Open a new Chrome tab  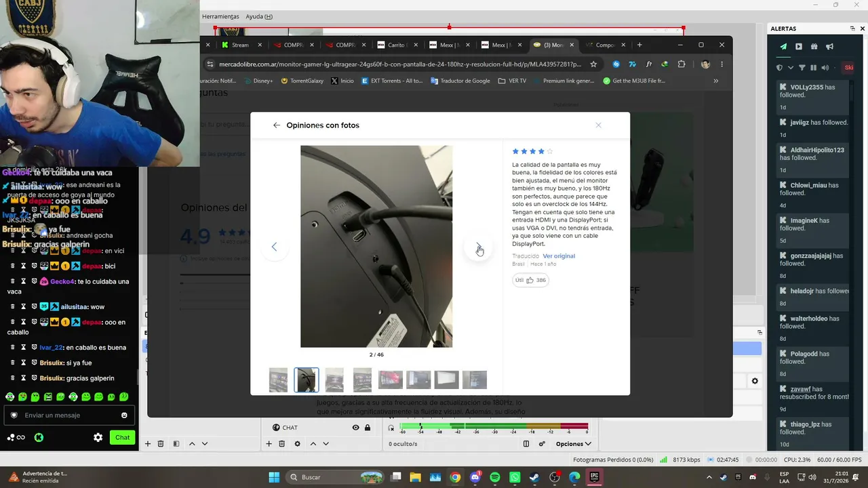(639, 45)
